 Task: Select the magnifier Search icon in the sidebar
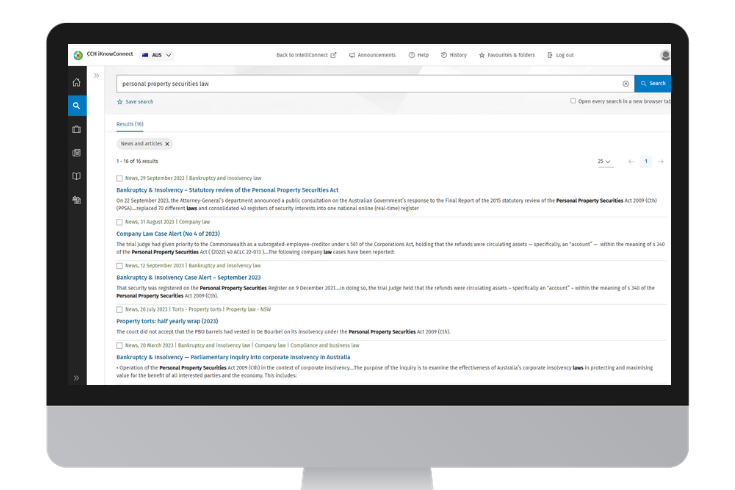(x=77, y=105)
